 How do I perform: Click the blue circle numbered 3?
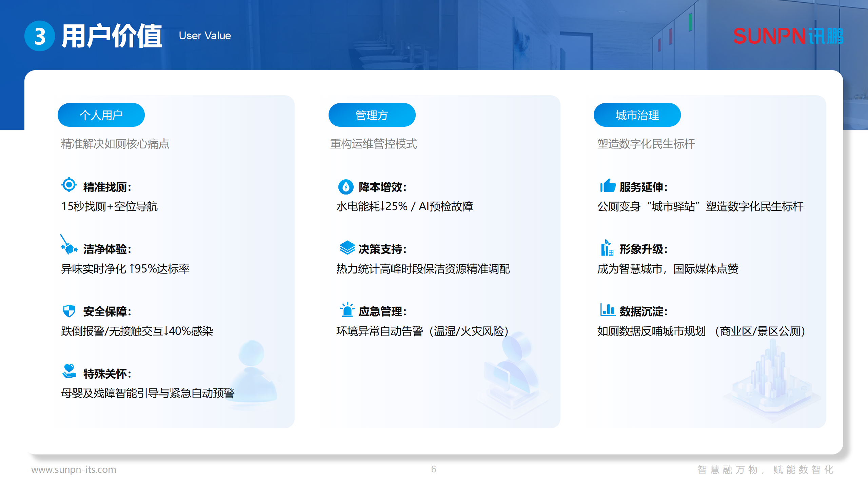[x=40, y=35]
